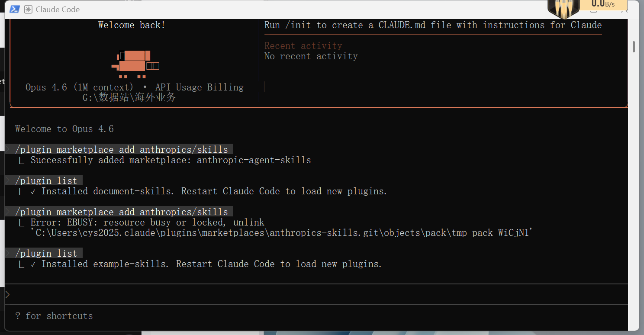The width and height of the screenshot is (644, 335).
Task: Click the "Installed example-skills" result line
Action: click(206, 264)
